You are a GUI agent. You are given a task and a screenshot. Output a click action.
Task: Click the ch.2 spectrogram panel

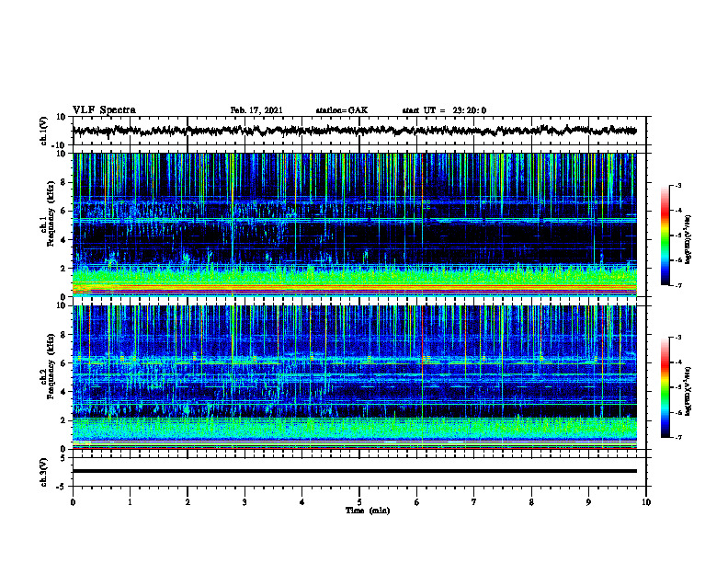point(354,377)
